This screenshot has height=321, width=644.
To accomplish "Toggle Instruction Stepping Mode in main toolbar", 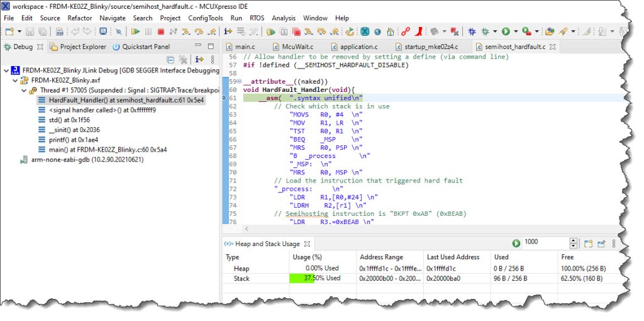I will pos(228,31).
